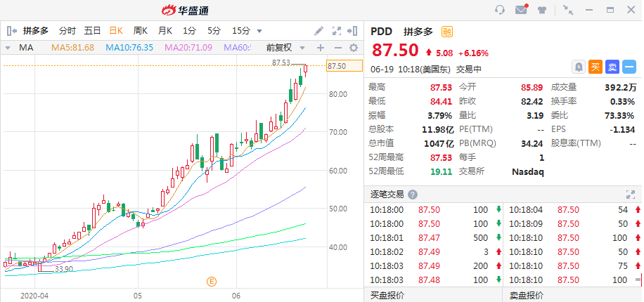Open customer service headset icon
The width and height of the screenshot is (644, 302).
point(500,10)
